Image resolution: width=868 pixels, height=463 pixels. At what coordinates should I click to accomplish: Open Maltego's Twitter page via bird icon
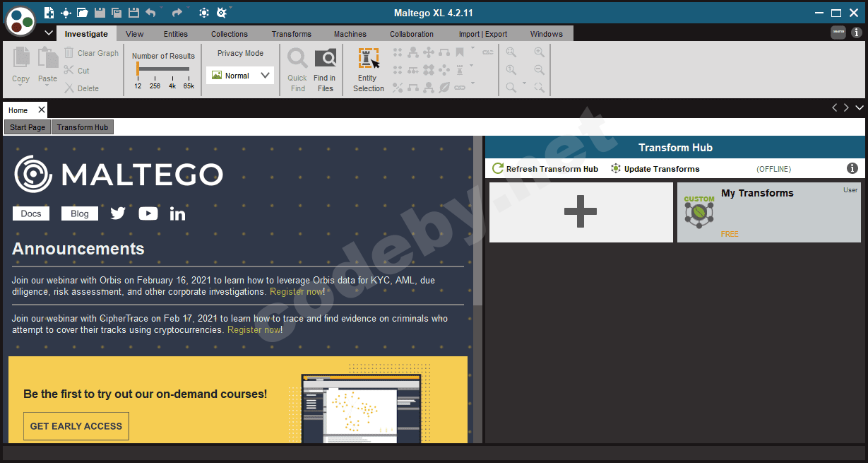[118, 213]
